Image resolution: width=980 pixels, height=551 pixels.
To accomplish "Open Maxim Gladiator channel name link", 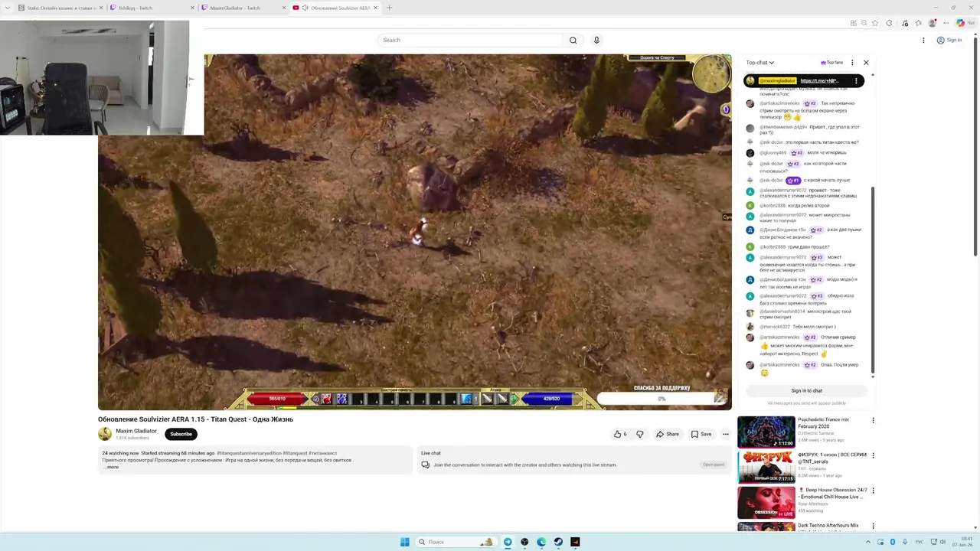I will (x=136, y=431).
